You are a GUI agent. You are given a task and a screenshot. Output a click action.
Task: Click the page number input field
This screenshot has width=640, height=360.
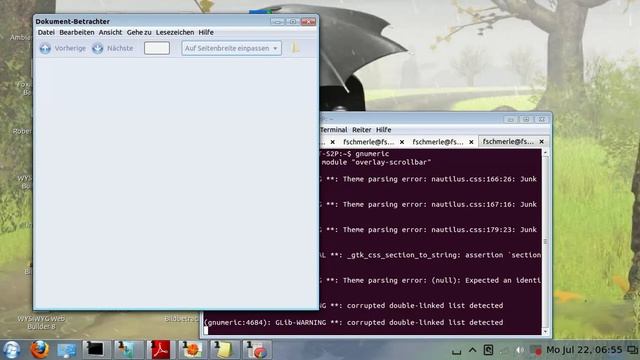[x=157, y=48]
